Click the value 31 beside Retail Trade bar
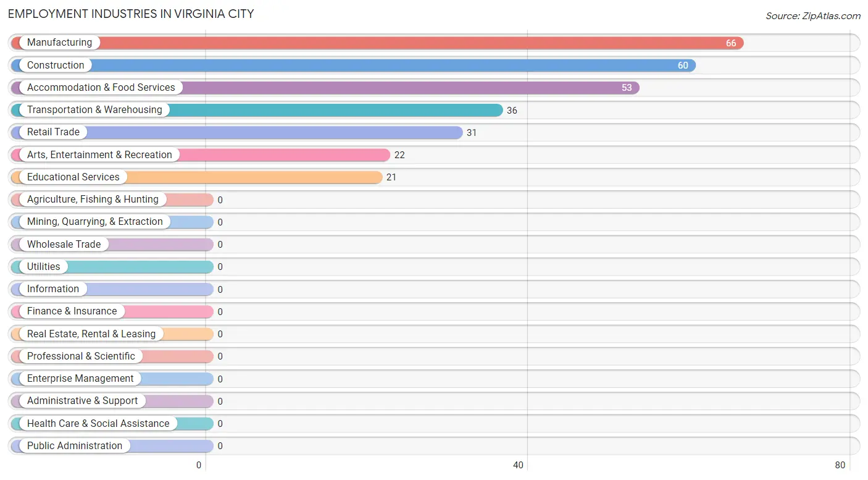Screen dimensions: 868x480 click(x=472, y=133)
